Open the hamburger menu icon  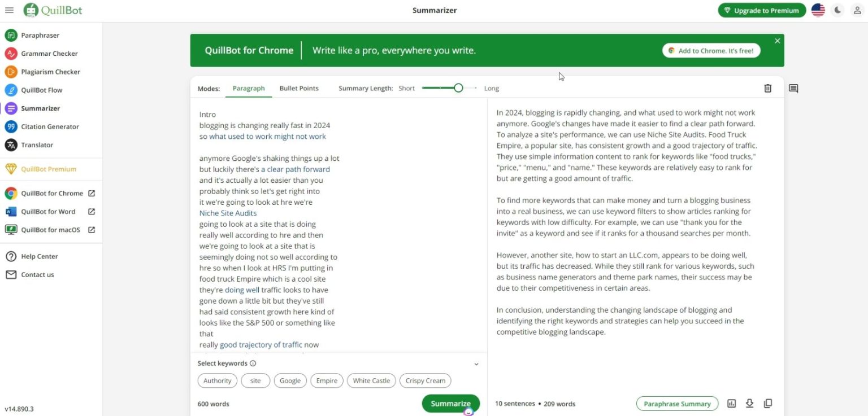(x=9, y=10)
